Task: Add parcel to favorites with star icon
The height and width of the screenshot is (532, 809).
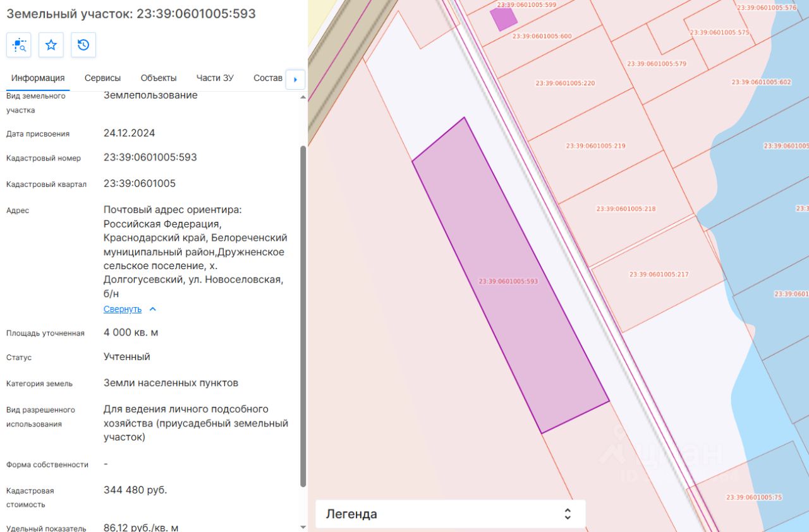Action: pos(51,45)
